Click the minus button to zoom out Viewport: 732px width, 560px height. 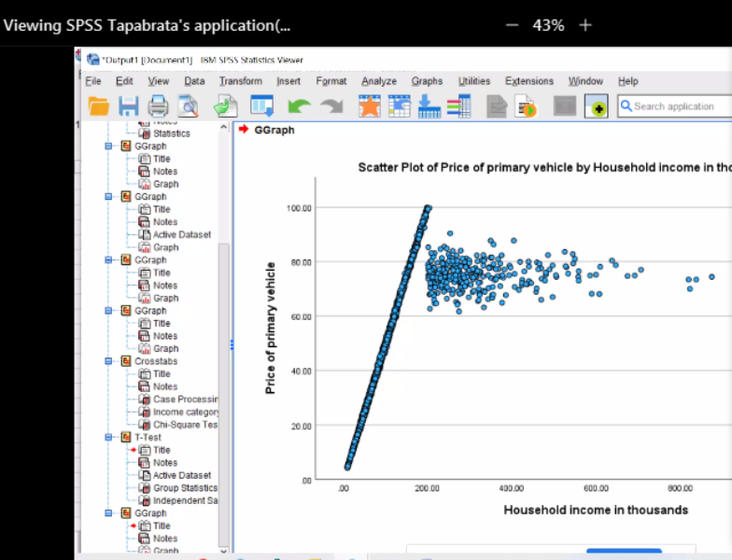click(x=512, y=25)
